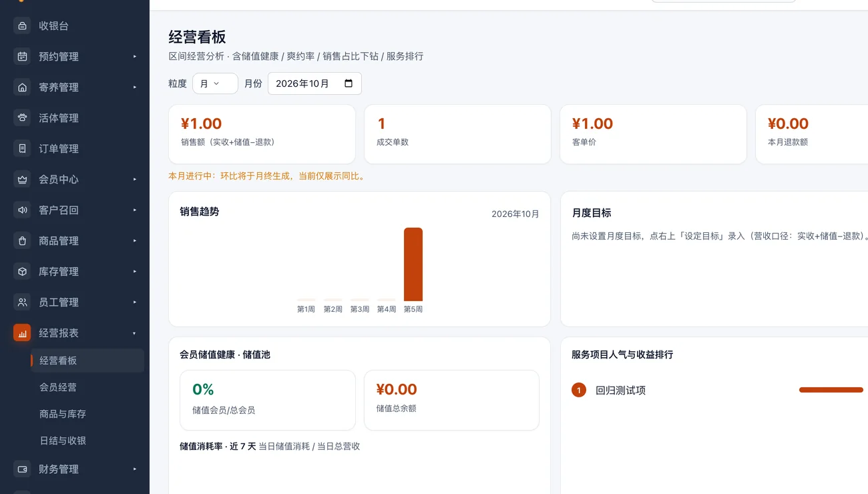Click the ¥1.00 销售额 summary card
The image size is (868, 494).
coord(262,134)
